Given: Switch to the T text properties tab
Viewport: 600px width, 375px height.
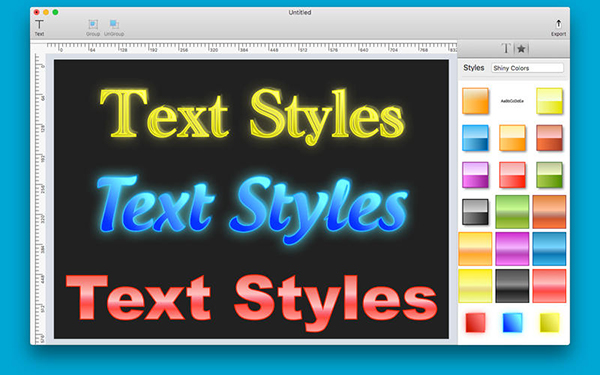Looking at the screenshot, I should pyautogui.click(x=506, y=49).
